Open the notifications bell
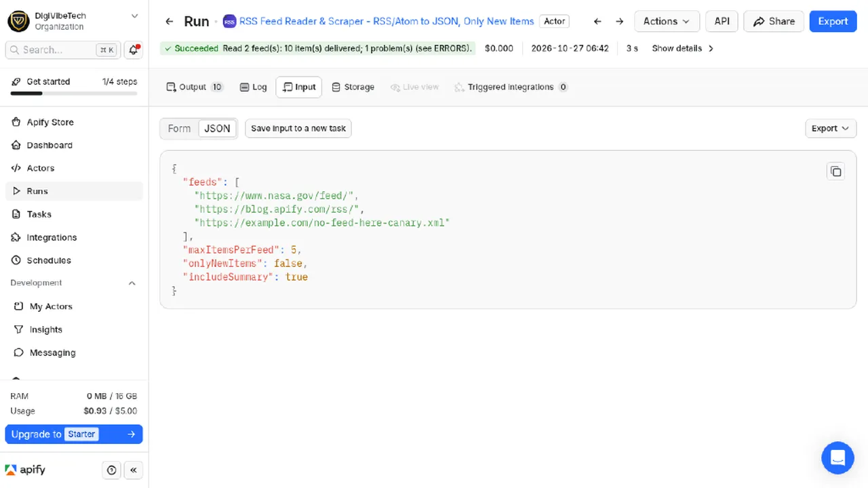Viewport: 868px width, 488px height. (134, 49)
